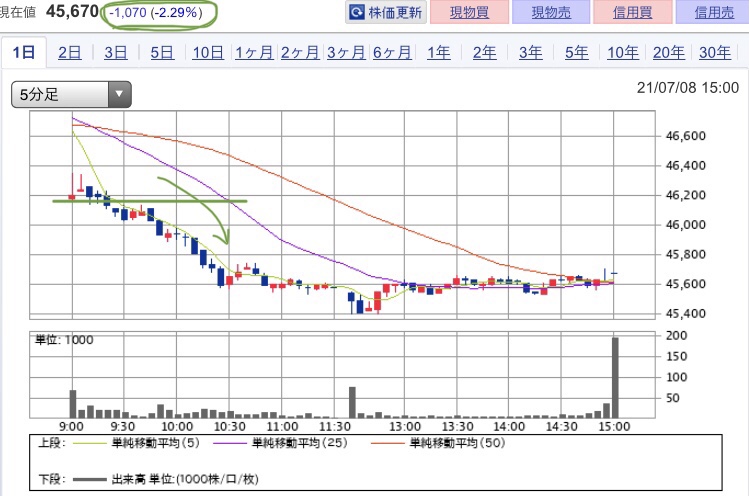Click the -1,070 (-2.29%) change text
Screen dimensions: 749x496
[156, 12]
